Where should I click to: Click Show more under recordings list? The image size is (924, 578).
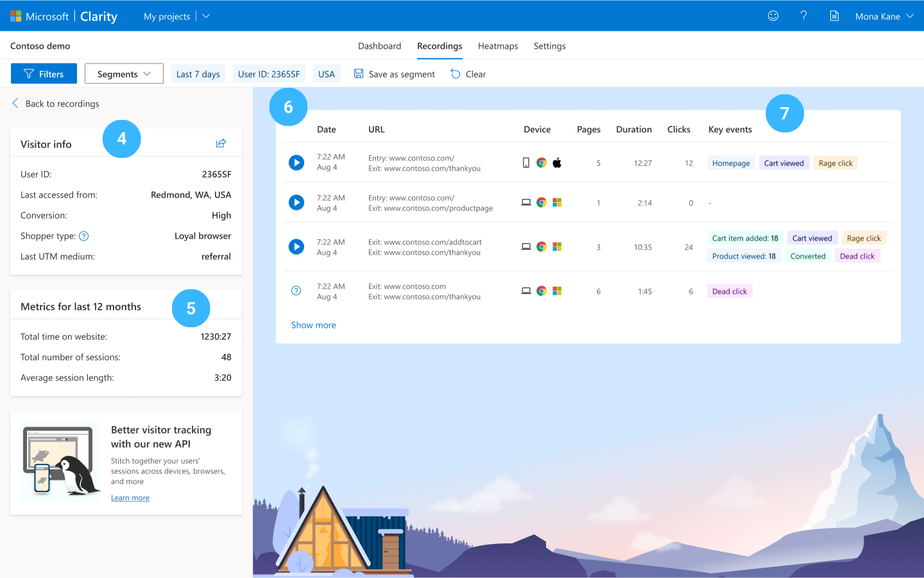314,325
